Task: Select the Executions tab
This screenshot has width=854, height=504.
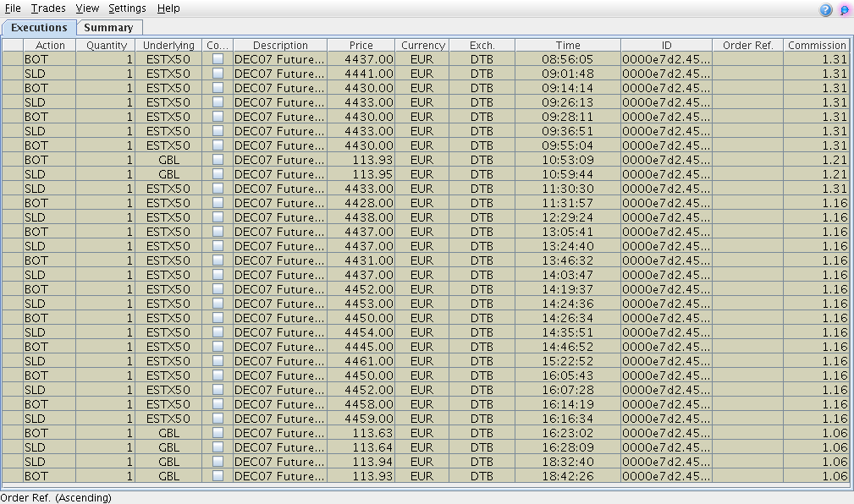Action: click(39, 28)
